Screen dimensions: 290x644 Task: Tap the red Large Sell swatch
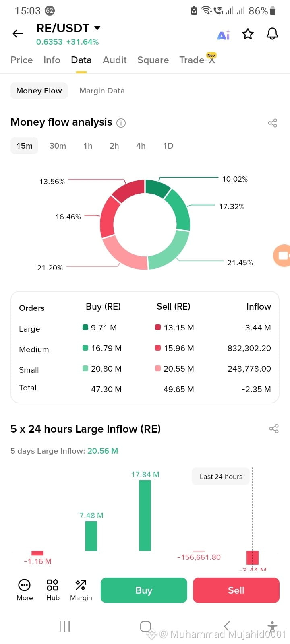pos(158,327)
